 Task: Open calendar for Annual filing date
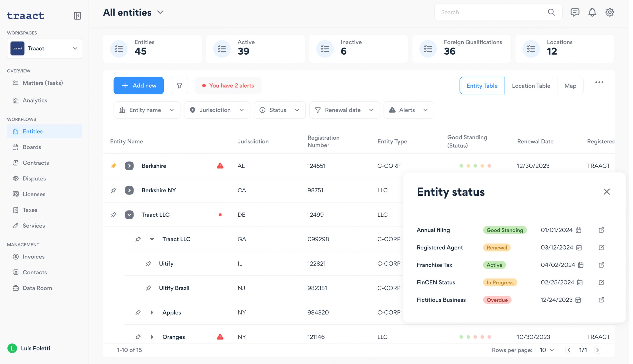coord(578,230)
